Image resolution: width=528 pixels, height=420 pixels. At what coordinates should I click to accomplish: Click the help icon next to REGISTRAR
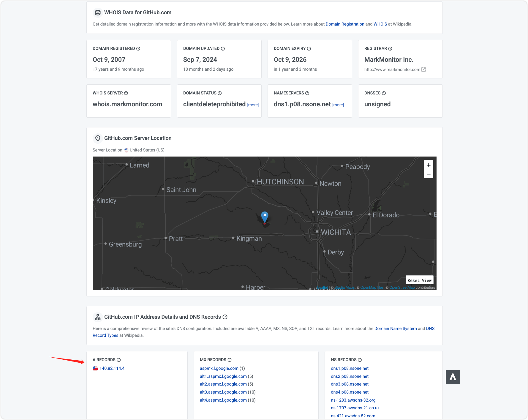coord(390,49)
